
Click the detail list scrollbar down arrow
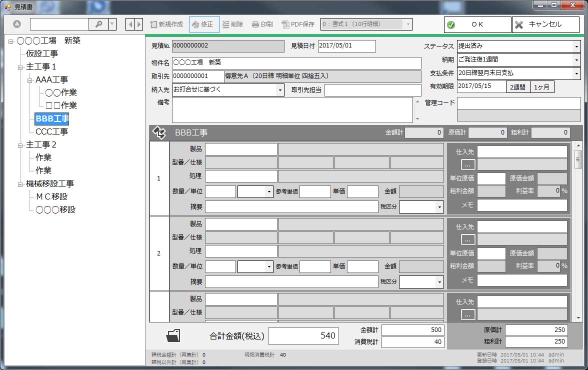click(578, 318)
